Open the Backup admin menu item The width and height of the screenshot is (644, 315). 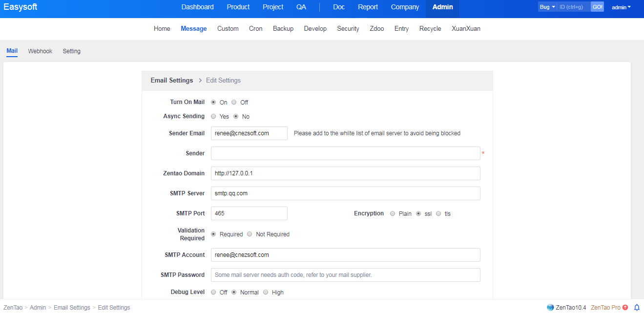click(283, 29)
